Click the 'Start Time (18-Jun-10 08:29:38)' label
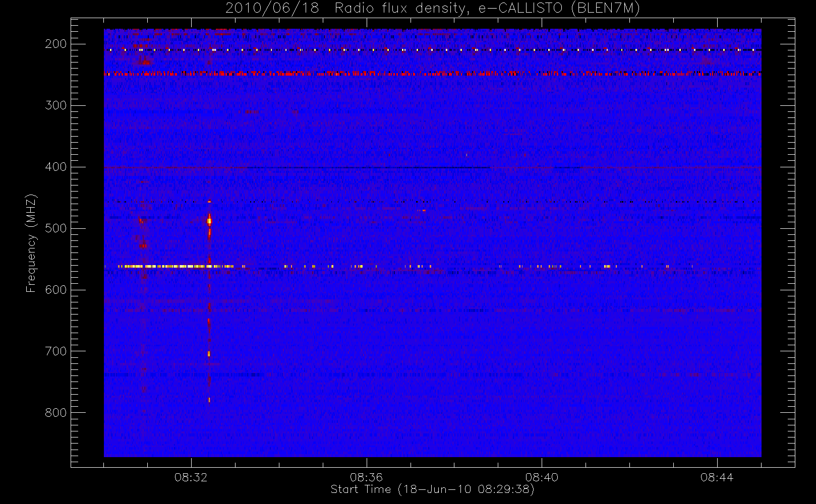Viewport: 816px width, 504px height. pyautogui.click(x=432, y=489)
